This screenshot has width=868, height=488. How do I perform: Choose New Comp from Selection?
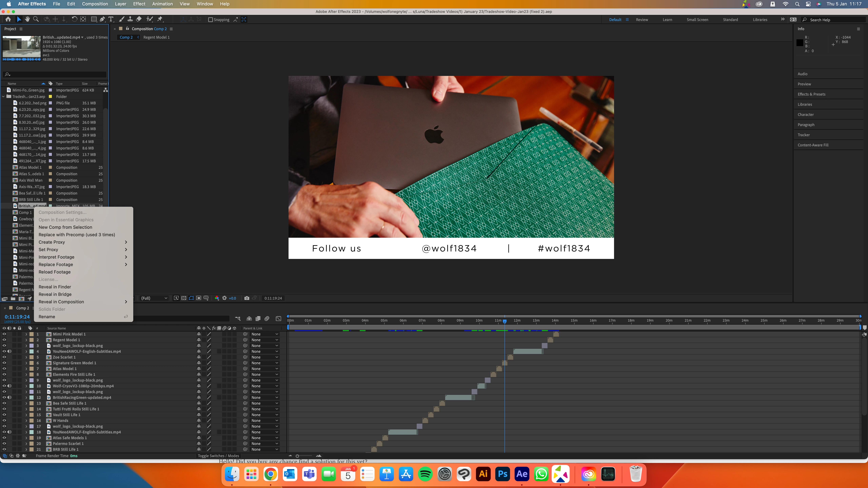65,227
